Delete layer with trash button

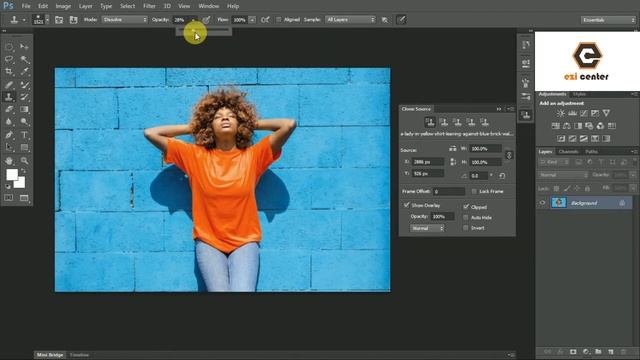pos(623,351)
